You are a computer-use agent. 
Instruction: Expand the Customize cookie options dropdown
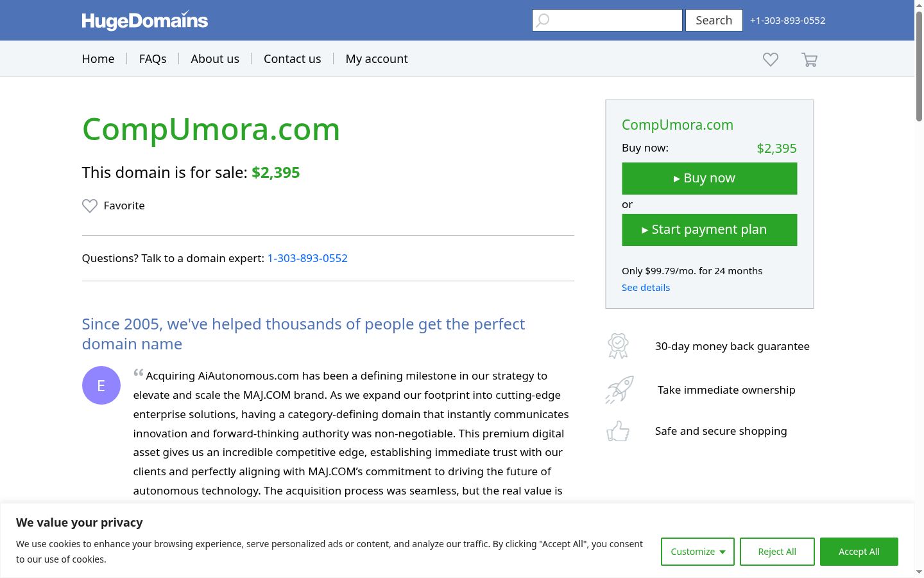click(x=697, y=552)
